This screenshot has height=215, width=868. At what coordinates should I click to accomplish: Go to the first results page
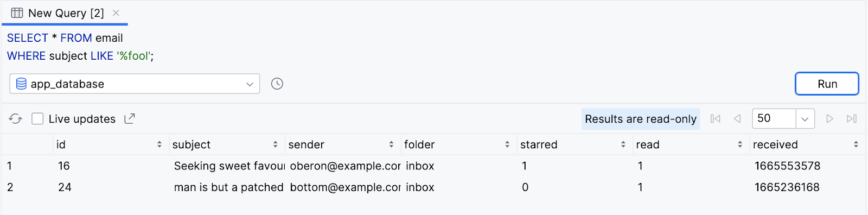(716, 118)
